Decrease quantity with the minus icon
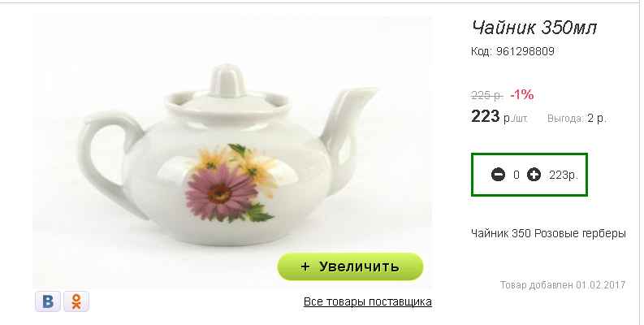 (x=498, y=175)
